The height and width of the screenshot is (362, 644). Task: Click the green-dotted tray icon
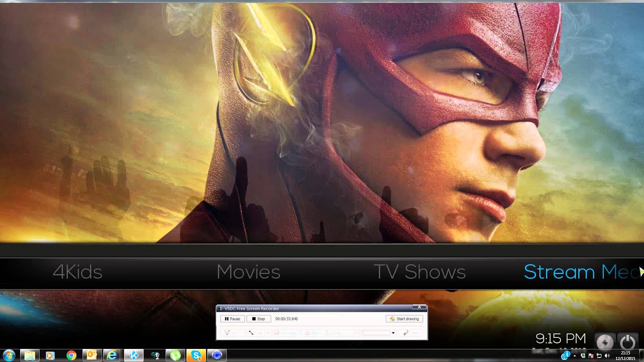[583, 356]
